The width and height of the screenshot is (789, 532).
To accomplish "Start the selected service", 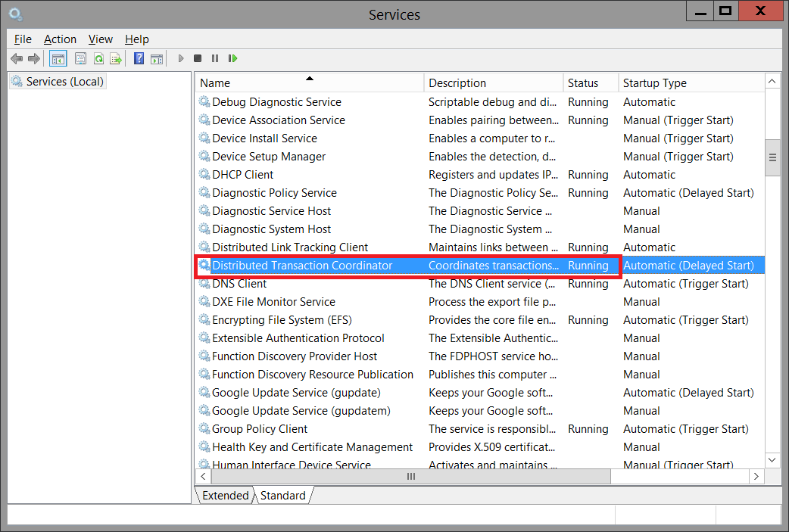I will [x=180, y=58].
